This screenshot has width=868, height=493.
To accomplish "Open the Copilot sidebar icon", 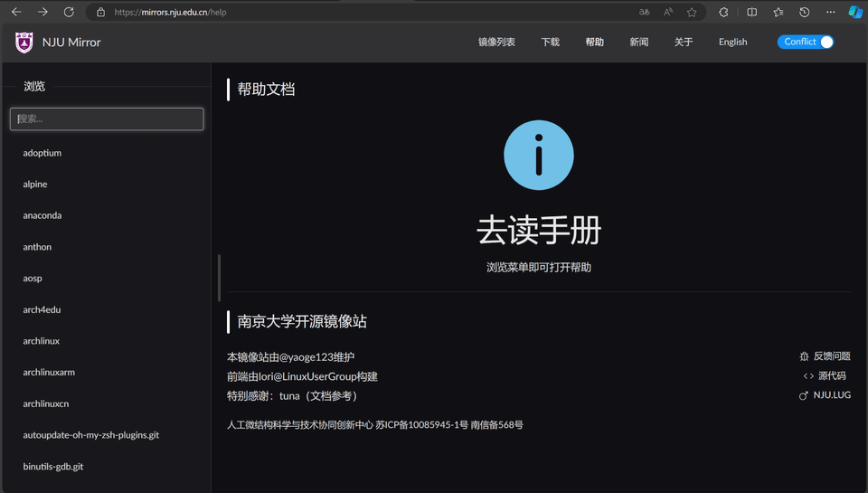I will [x=854, y=13].
